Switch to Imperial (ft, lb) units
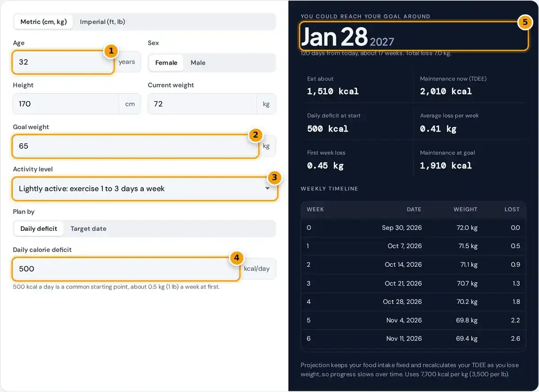 tap(102, 22)
